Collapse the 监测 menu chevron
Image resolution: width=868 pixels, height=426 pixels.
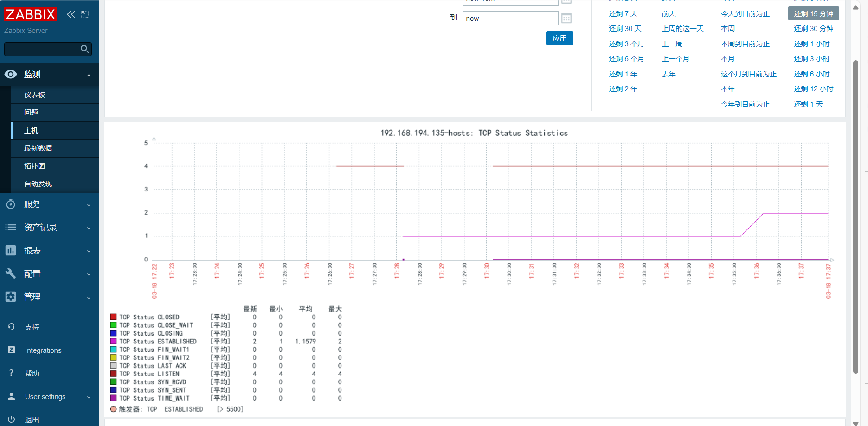[89, 75]
